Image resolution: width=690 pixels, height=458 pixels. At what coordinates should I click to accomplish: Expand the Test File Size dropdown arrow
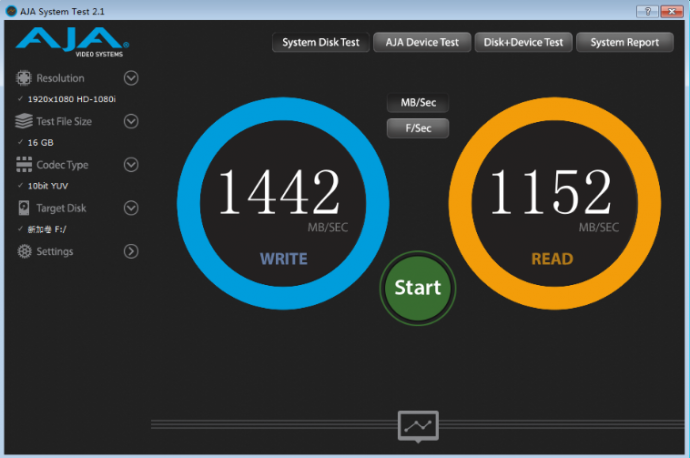click(x=131, y=121)
